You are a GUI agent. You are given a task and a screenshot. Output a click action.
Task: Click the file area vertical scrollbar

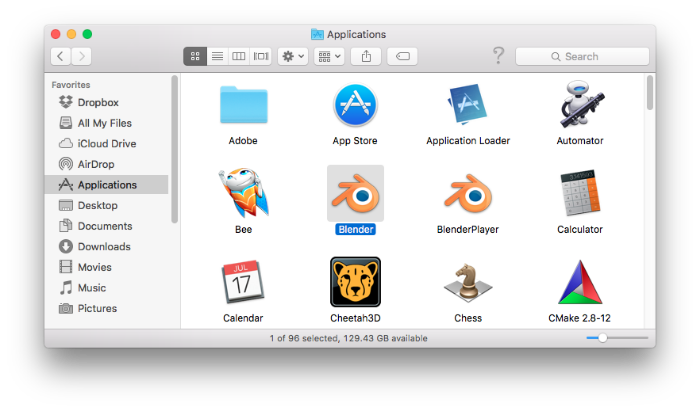pyautogui.click(x=650, y=92)
